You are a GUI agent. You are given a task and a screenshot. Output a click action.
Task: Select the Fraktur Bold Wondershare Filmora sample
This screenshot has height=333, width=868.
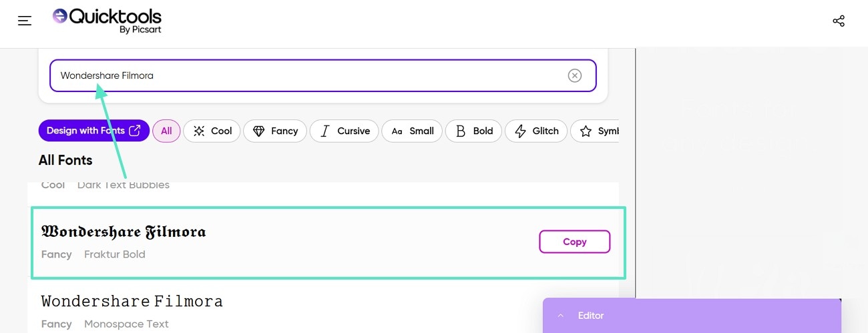point(124,232)
